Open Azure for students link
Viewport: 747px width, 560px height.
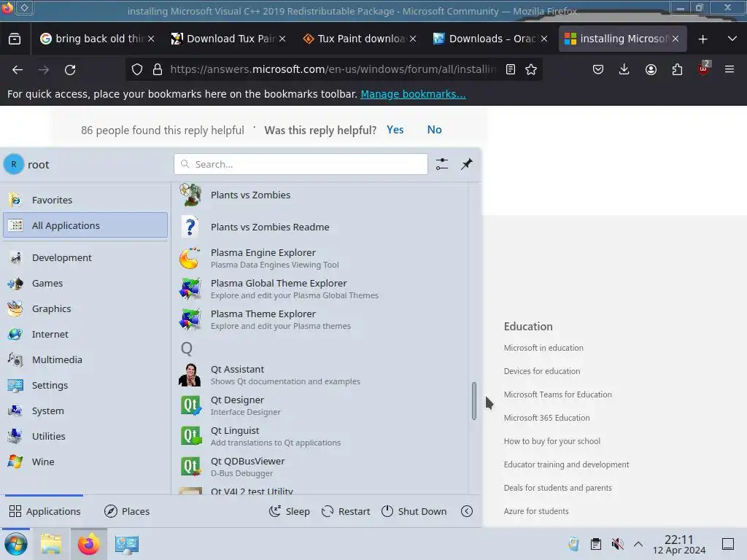[536, 511]
